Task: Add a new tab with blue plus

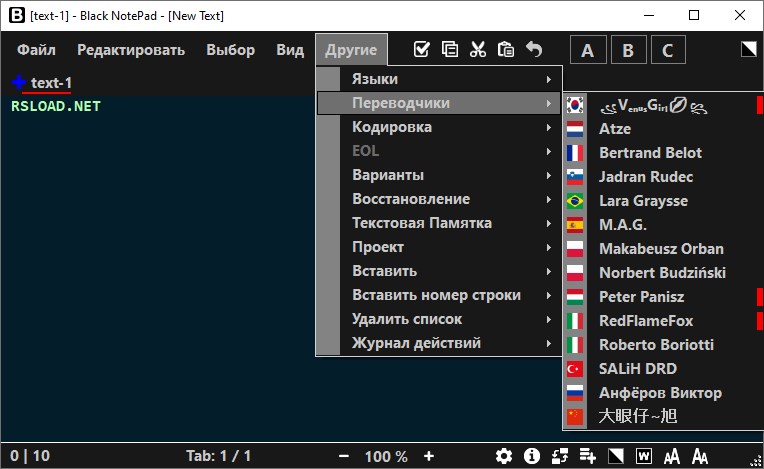Action: tap(19, 82)
